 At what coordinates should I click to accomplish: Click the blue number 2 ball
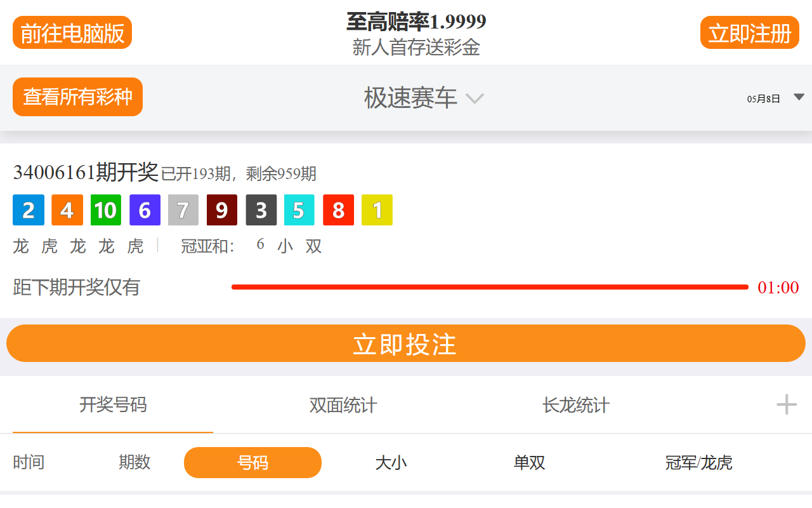pos(29,210)
